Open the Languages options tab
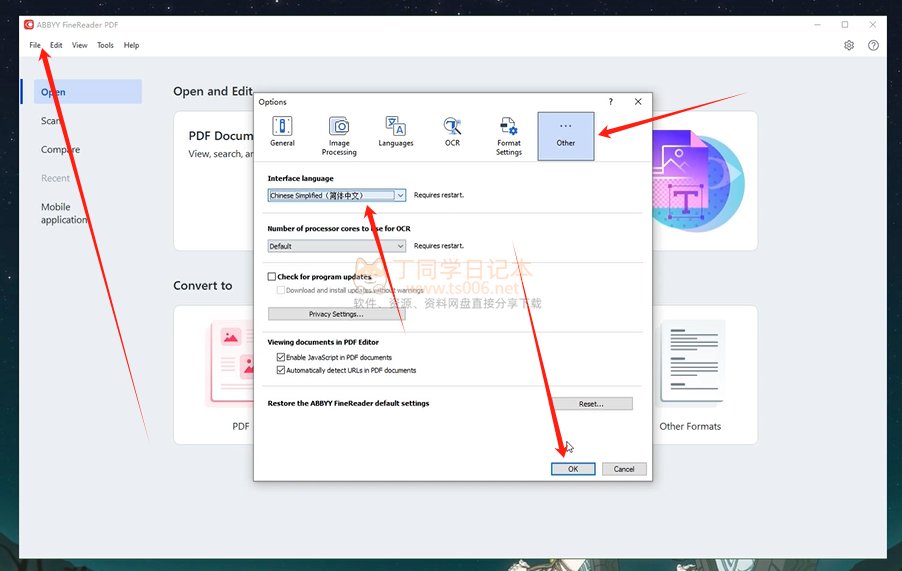This screenshot has height=571, width=902. click(x=396, y=132)
